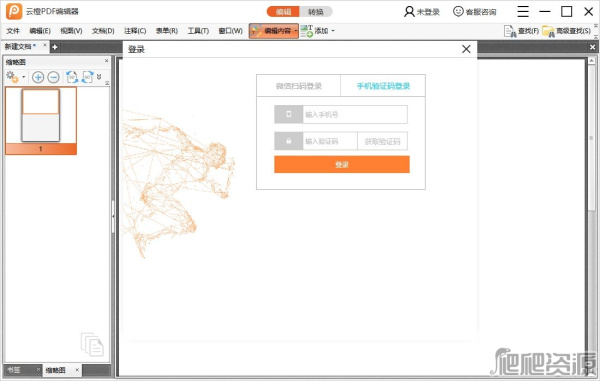This screenshot has height=381, width=600.
Task: Open the 编辑内容 dropdown arrow
Action: [296, 31]
